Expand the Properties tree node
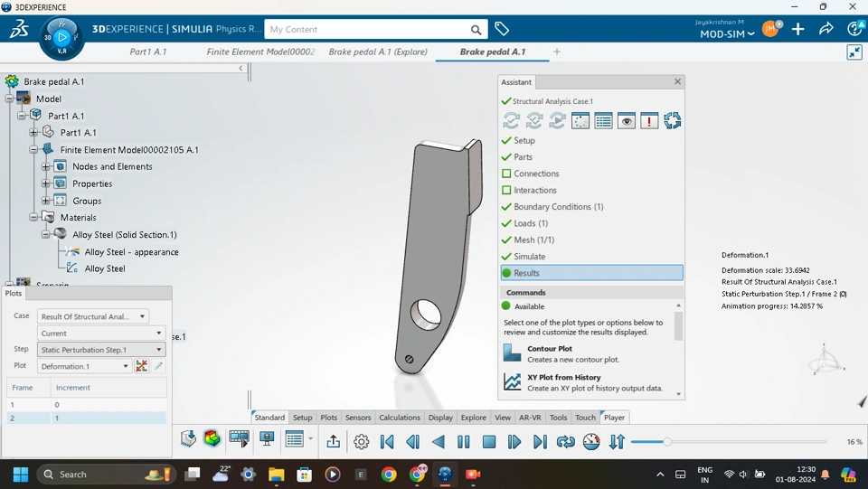 point(46,183)
